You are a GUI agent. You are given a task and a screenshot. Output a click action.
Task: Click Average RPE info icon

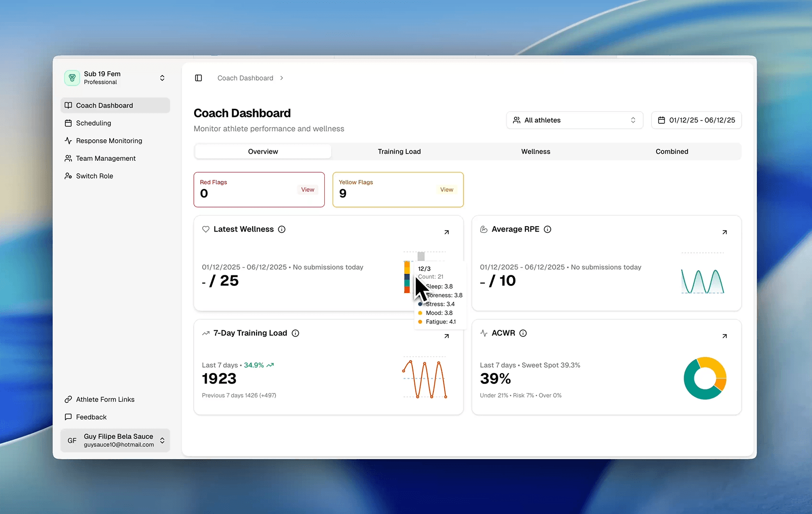pos(547,230)
